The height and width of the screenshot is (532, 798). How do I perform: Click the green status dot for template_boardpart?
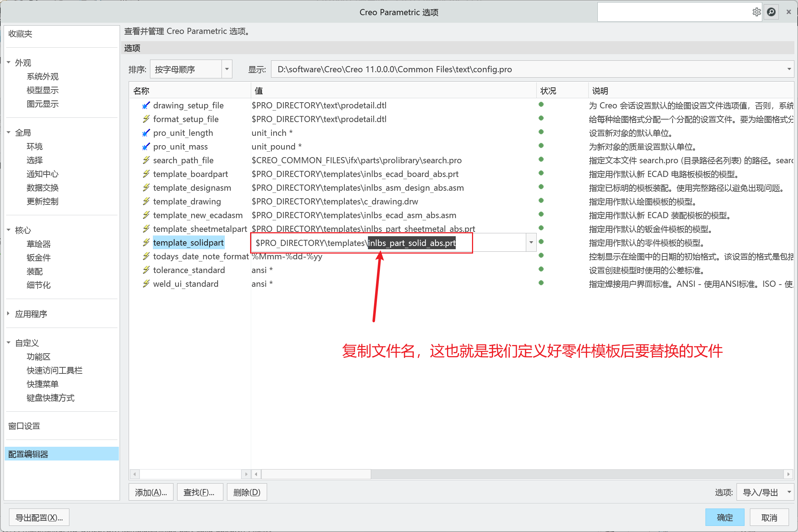tap(541, 173)
